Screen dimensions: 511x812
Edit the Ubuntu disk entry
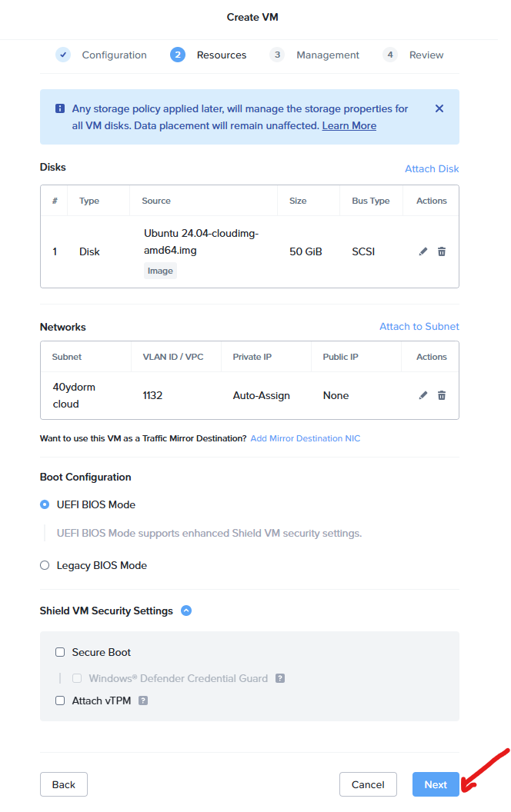423,251
